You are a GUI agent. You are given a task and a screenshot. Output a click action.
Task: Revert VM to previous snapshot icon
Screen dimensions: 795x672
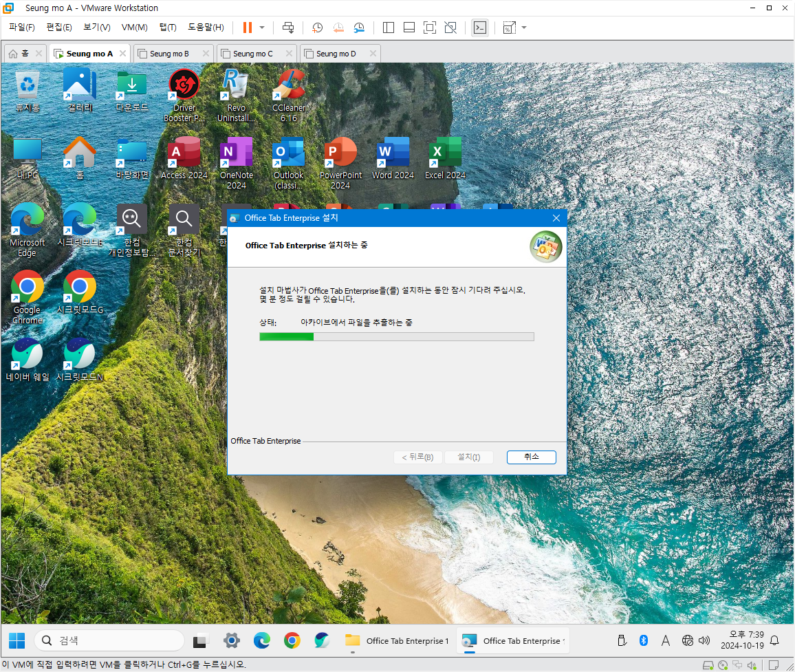click(x=338, y=28)
